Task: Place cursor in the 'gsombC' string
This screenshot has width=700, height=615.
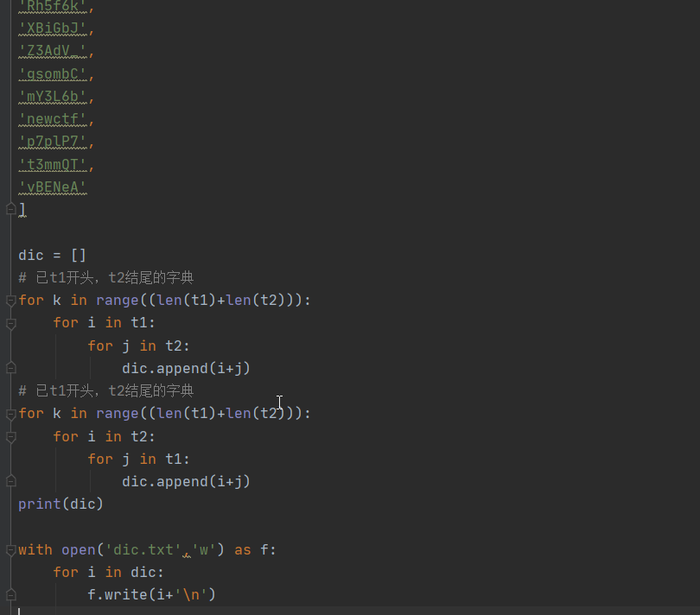Action: [53, 74]
